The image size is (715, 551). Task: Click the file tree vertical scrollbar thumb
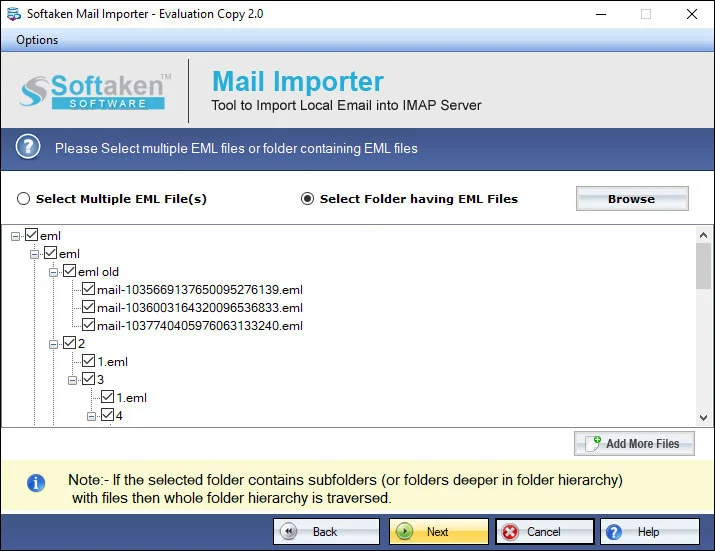pyautogui.click(x=703, y=266)
